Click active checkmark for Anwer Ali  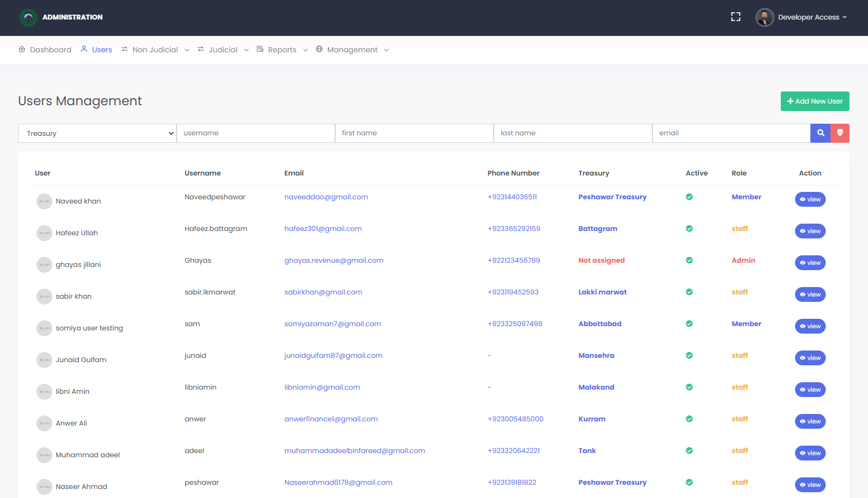click(689, 419)
